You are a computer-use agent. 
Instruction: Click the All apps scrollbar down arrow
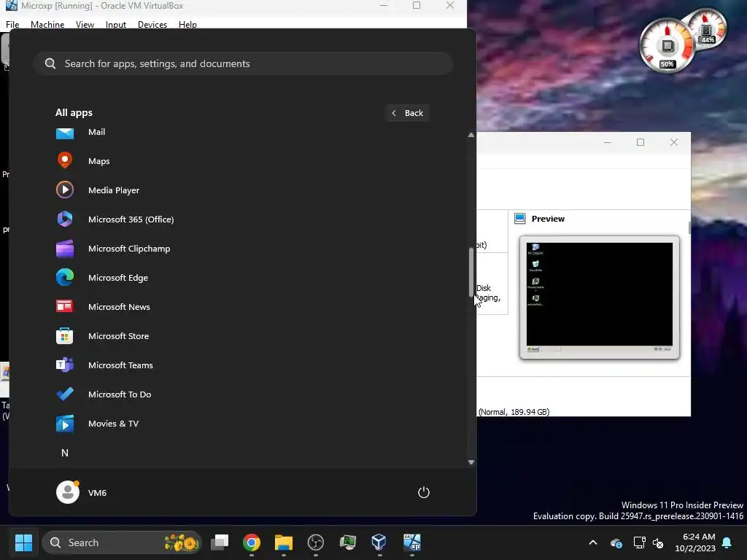tap(471, 462)
